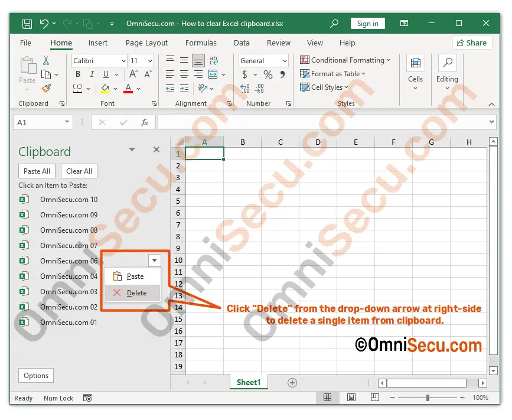Screen dimensions: 512x420
Task: Click the Save icon in title bar
Action: click(x=27, y=24)
